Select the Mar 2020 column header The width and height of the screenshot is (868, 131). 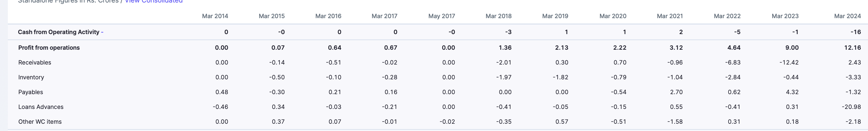pos(613,16)
